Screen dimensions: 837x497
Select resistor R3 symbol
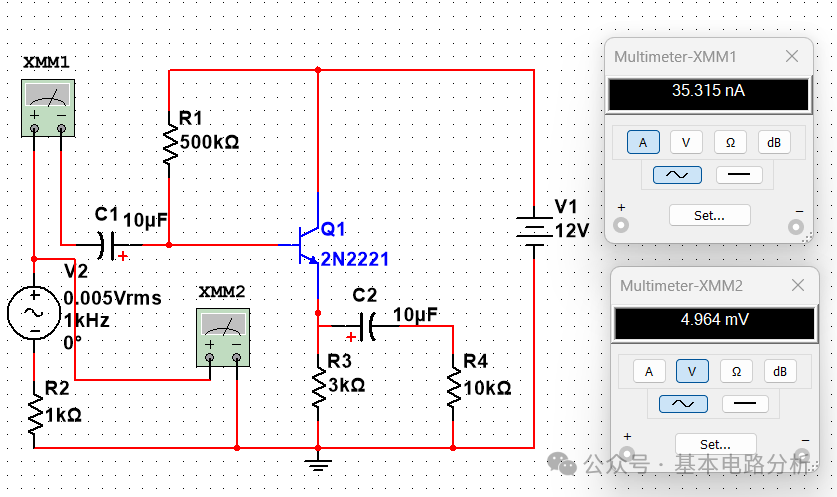[x=318, y=387]
